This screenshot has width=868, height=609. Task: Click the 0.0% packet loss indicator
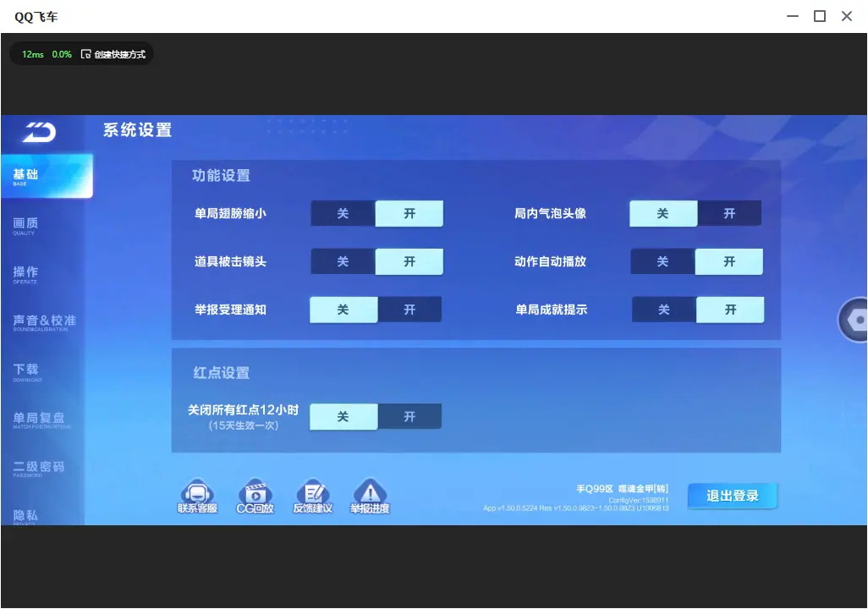pos(62,54)
